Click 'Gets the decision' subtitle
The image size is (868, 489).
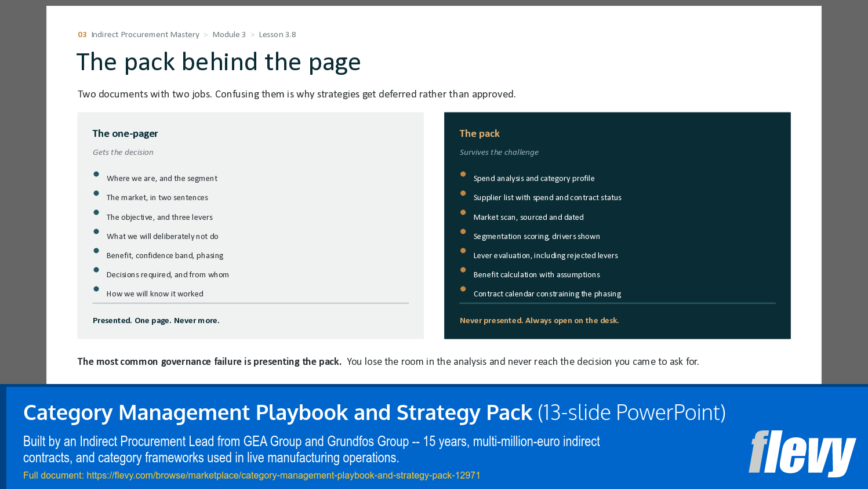pyautogui.click(x=123, y=153)
